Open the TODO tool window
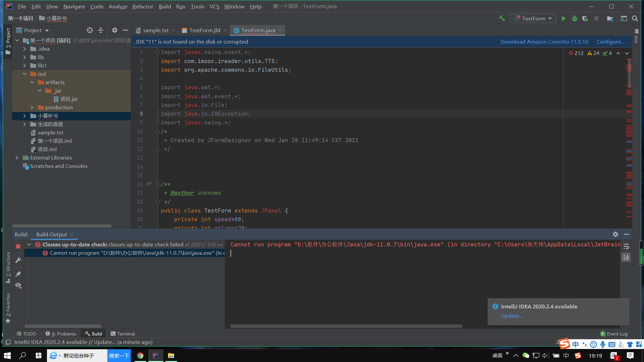This screenshot has height=362, width=644. tap(26, 334)
